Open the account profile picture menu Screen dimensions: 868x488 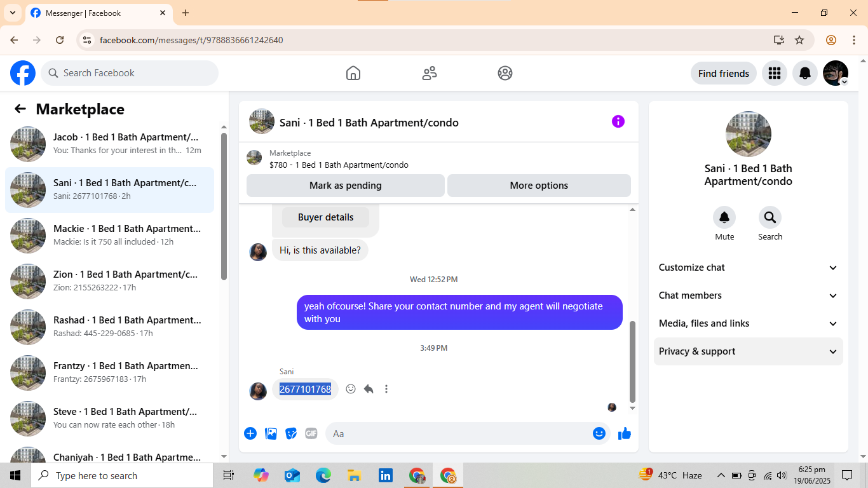[836, 73]
